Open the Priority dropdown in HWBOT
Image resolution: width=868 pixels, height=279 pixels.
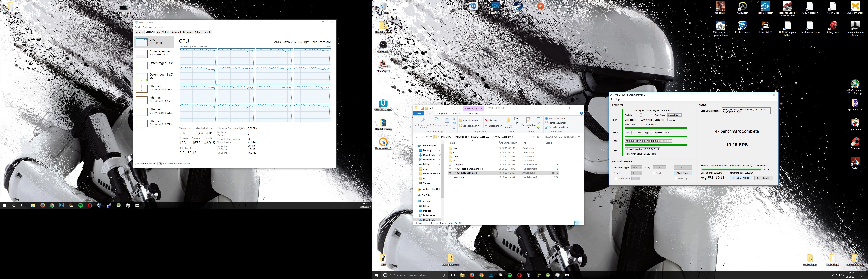tap(660, 167)
